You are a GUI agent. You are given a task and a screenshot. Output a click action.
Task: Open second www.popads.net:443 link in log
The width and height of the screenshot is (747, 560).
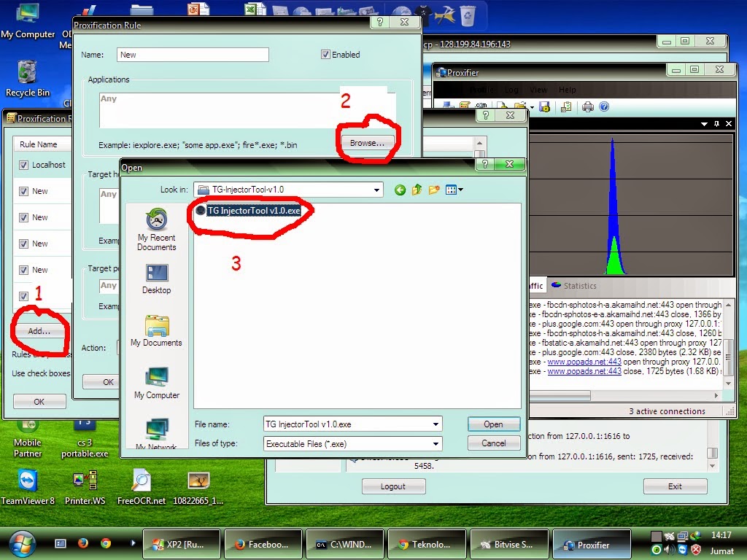click(584, 371)
